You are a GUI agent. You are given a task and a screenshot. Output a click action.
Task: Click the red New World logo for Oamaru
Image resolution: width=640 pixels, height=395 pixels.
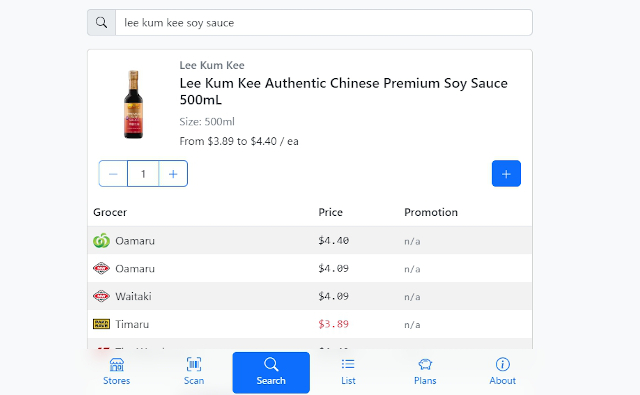click(101, 269)
